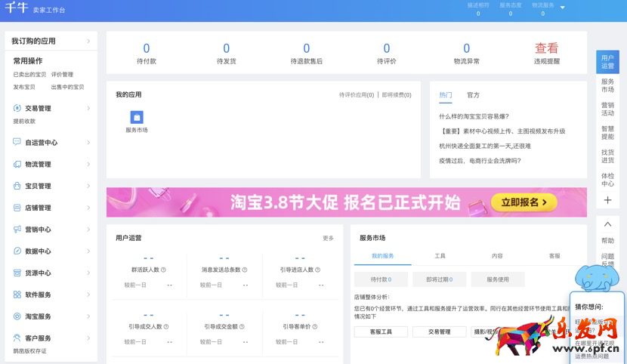Click the 客服工具 button
This screenshot has width=627, height=364.
click(381, 332)
